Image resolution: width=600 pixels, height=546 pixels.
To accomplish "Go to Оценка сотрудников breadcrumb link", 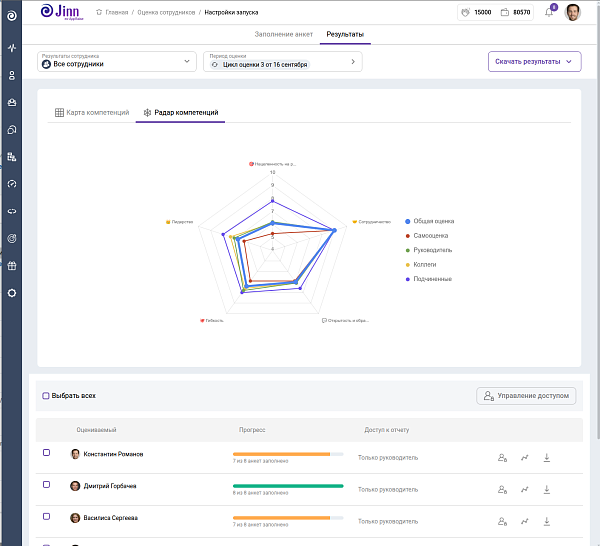I will (166, 12).
